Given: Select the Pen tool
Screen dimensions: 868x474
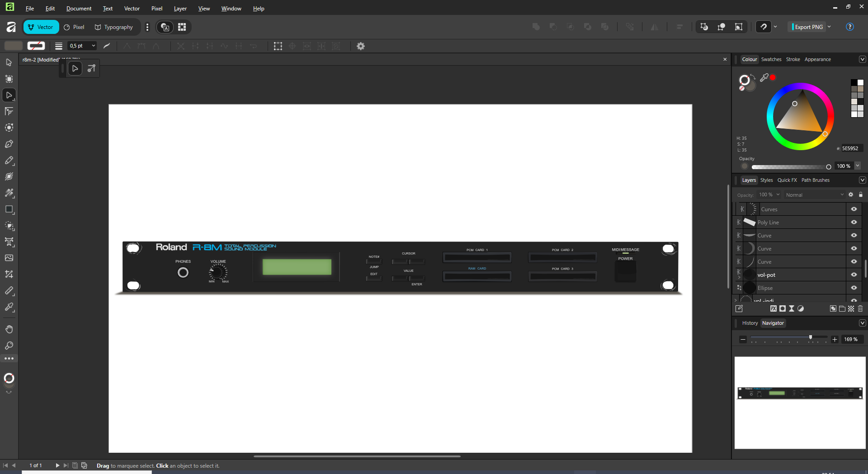Looking at the screenshot, I should pos(9,144).
